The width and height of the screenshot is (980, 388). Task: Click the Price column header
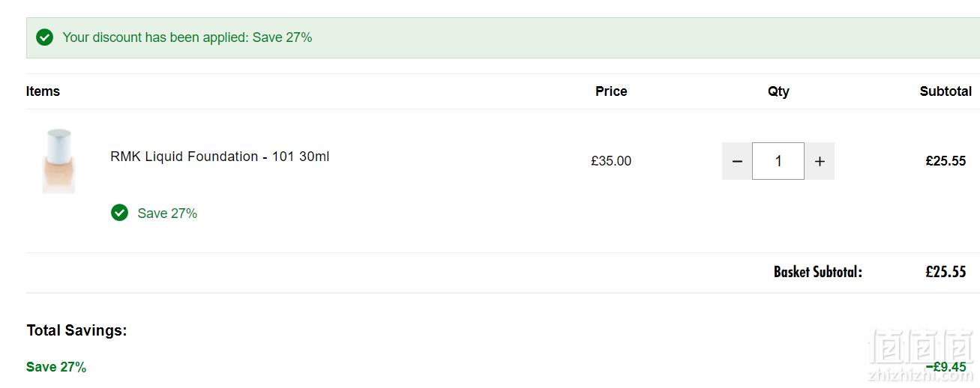611,91
